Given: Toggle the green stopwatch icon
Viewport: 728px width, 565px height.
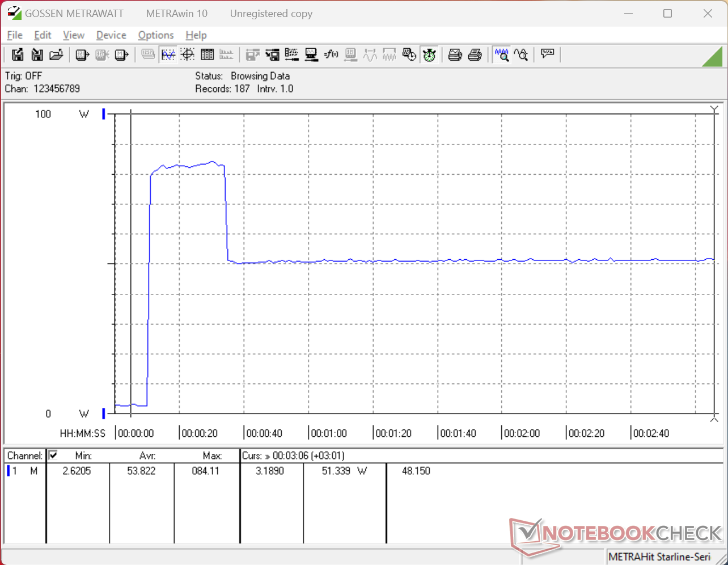Looking at the screenshot, I should 429,54.
